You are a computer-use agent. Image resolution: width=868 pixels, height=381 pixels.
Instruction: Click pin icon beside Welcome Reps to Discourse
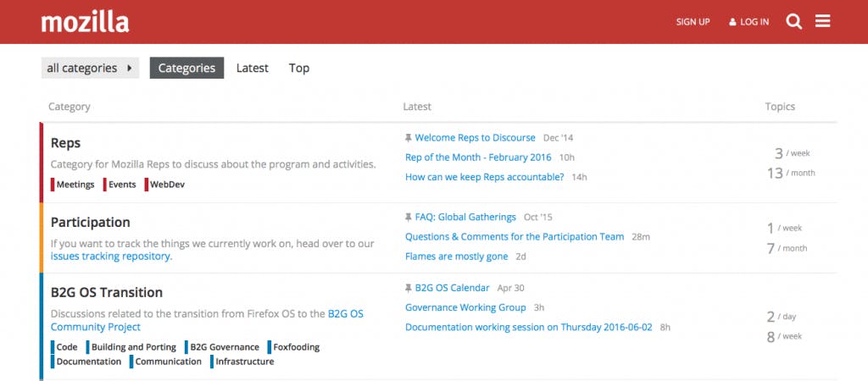click(x=409, y=137)
